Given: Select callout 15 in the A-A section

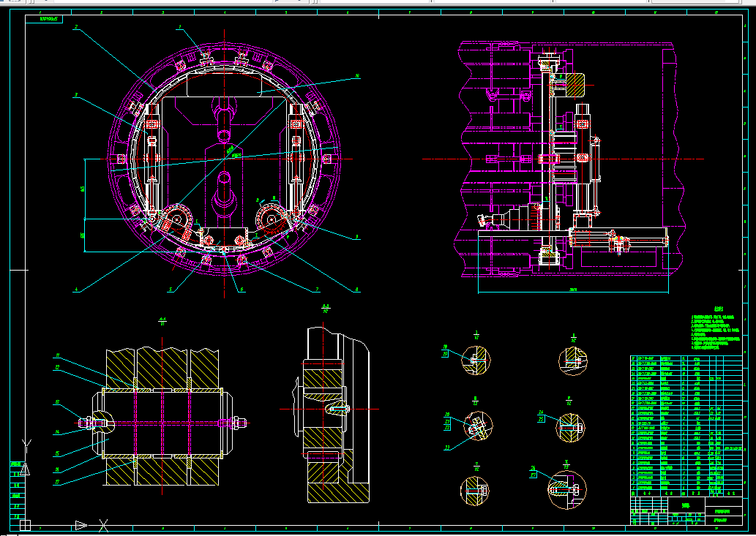Looking at the screenshot, I should tap(57, 453).
